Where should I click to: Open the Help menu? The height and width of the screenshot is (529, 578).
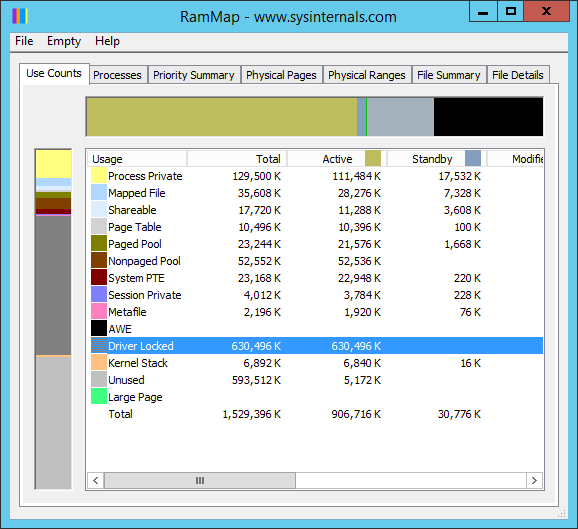point(107,41)
